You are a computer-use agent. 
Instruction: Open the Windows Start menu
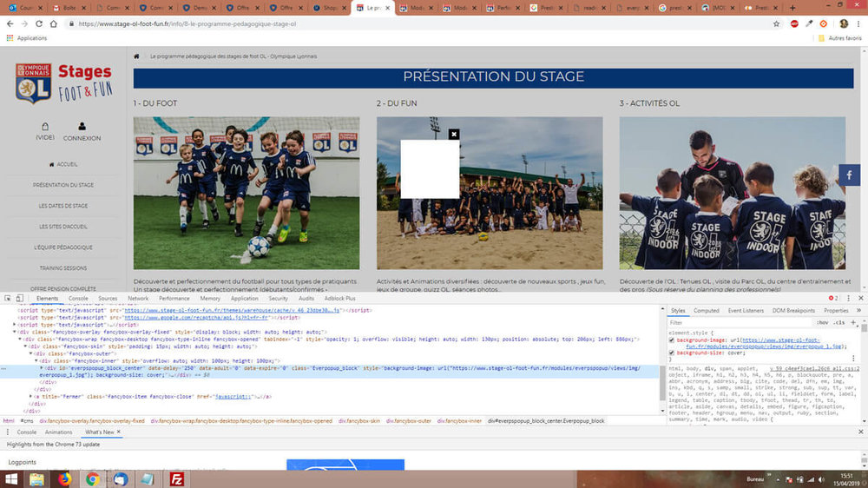tap(11, 479)
